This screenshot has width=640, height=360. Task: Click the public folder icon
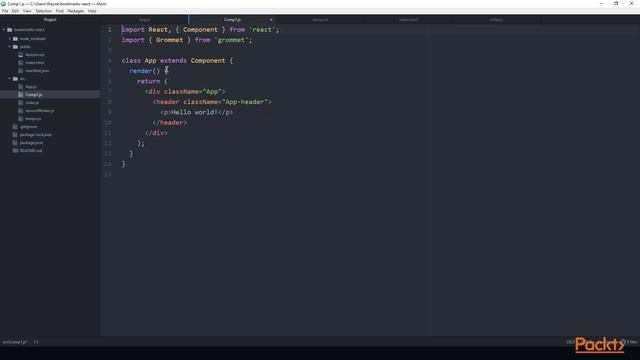click(16, 47)
